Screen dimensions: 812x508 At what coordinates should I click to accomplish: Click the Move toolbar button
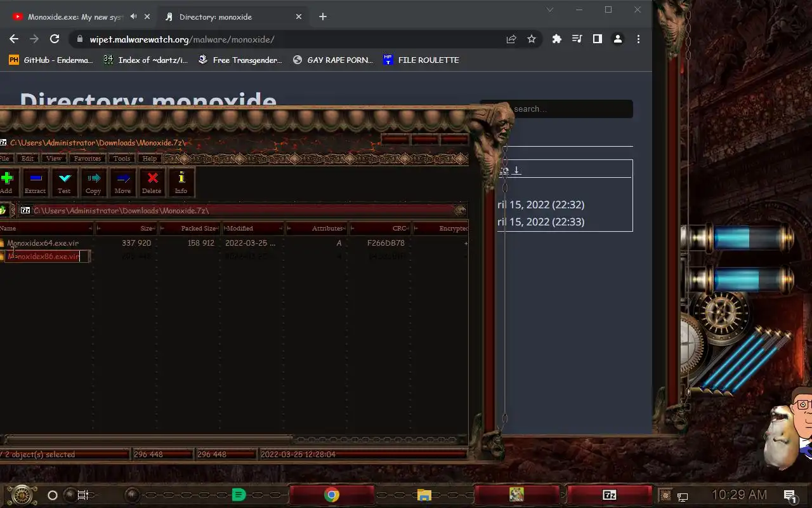coord(122,182)
